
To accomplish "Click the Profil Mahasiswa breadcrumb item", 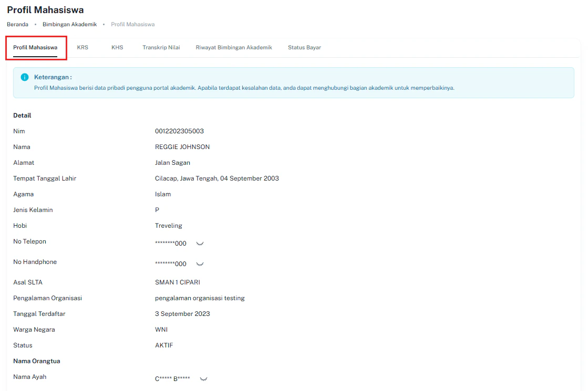I will (133, 24).
